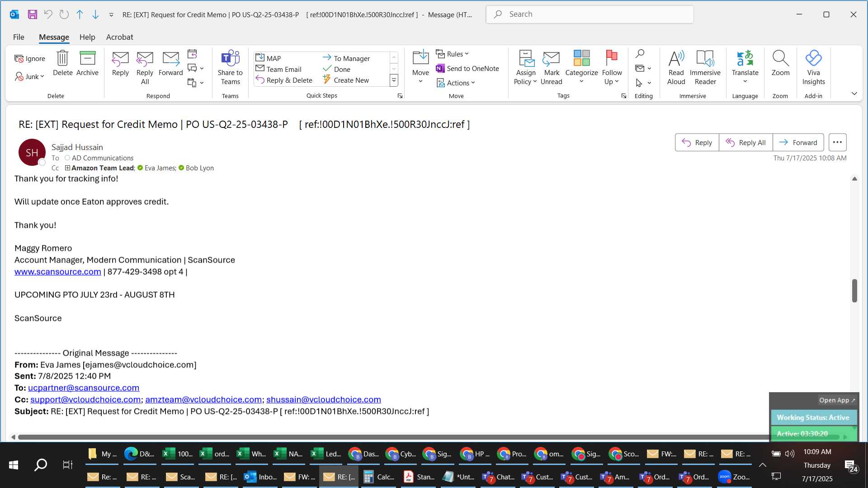The height and width of the screenshot is (488, 868).
Task: Open the Help tab
Action: [87, 37]
